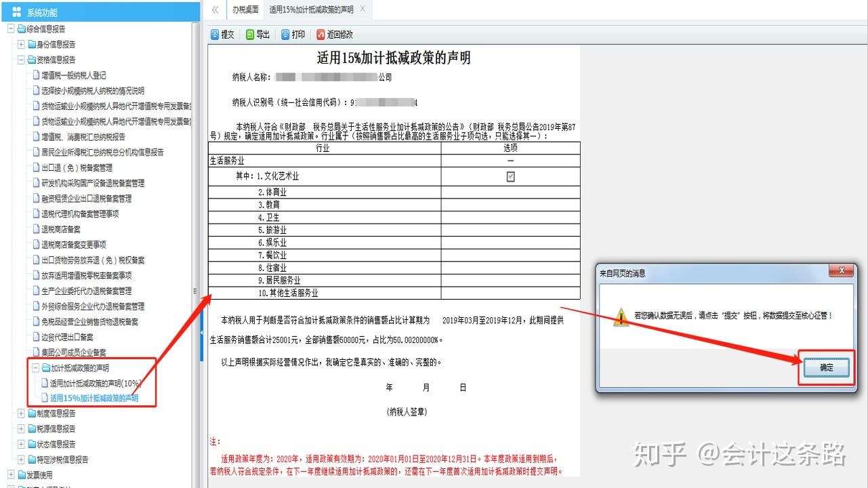Viewport: 868px width, 488px height.
Task: Switch to the 办税桌面 tab
Action: (245, 9)
